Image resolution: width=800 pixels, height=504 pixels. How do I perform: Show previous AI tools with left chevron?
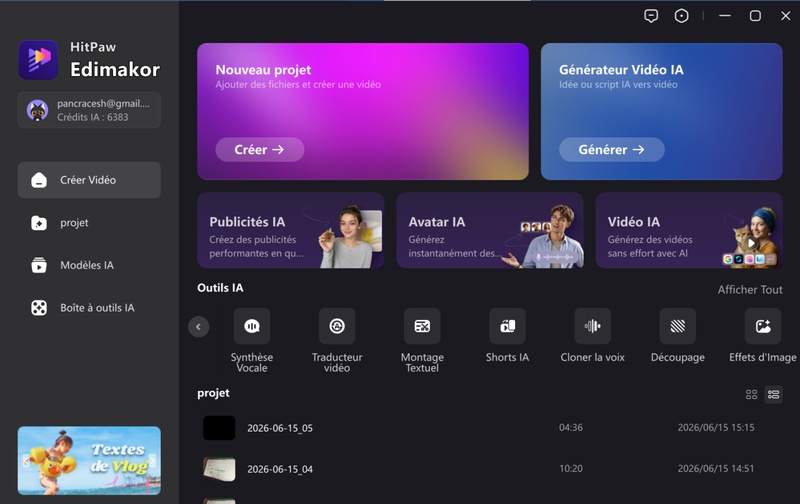(x=198, y=326)
